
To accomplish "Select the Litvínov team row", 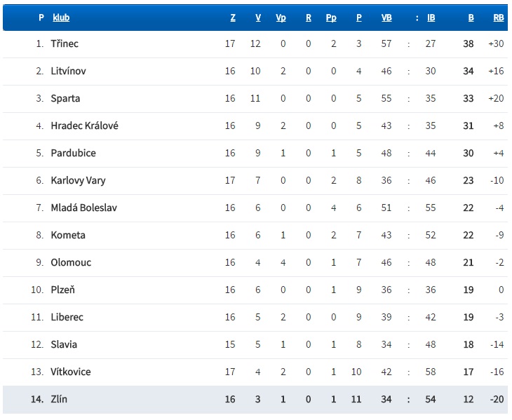I will click(255, 72).
